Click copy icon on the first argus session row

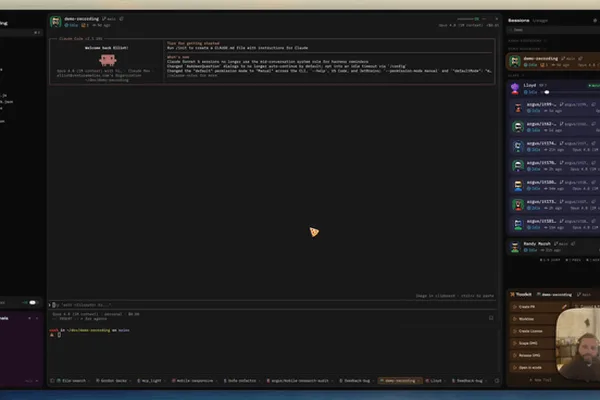(593, 104)
